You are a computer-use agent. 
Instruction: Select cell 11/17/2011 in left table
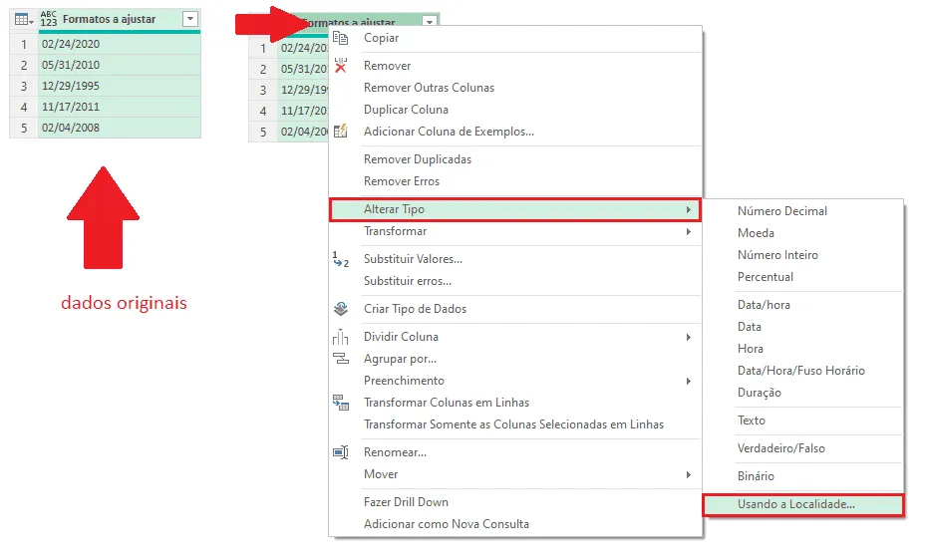tap(120, 107)
